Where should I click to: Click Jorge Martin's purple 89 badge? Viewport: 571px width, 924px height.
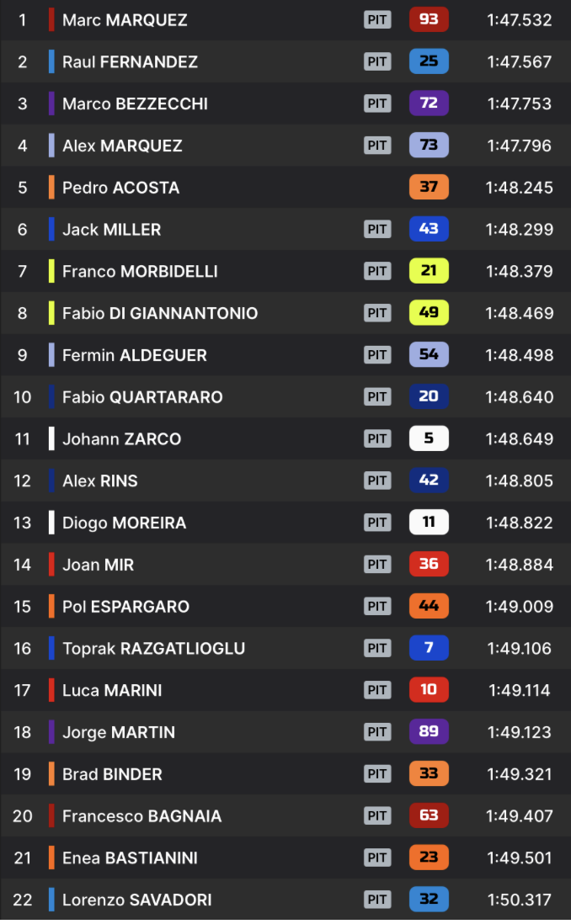point(429,732)
